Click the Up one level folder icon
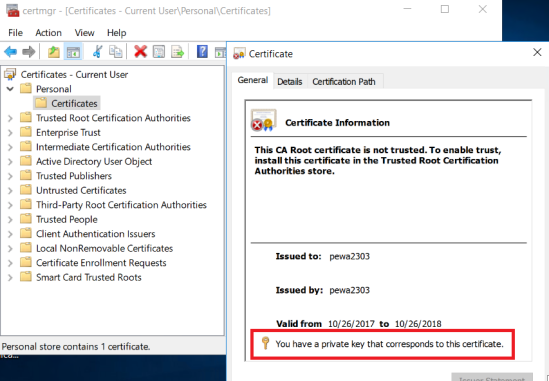 [x=54, y=52]
